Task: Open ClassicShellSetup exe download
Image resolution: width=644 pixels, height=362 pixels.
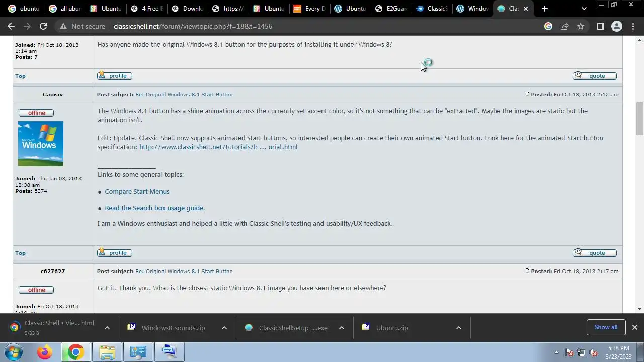Action: tap(288, 328)
